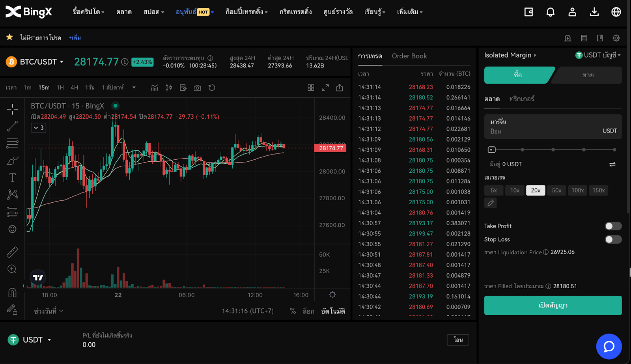
Task: Select 50x leverage option
Action: pos(556,190)
